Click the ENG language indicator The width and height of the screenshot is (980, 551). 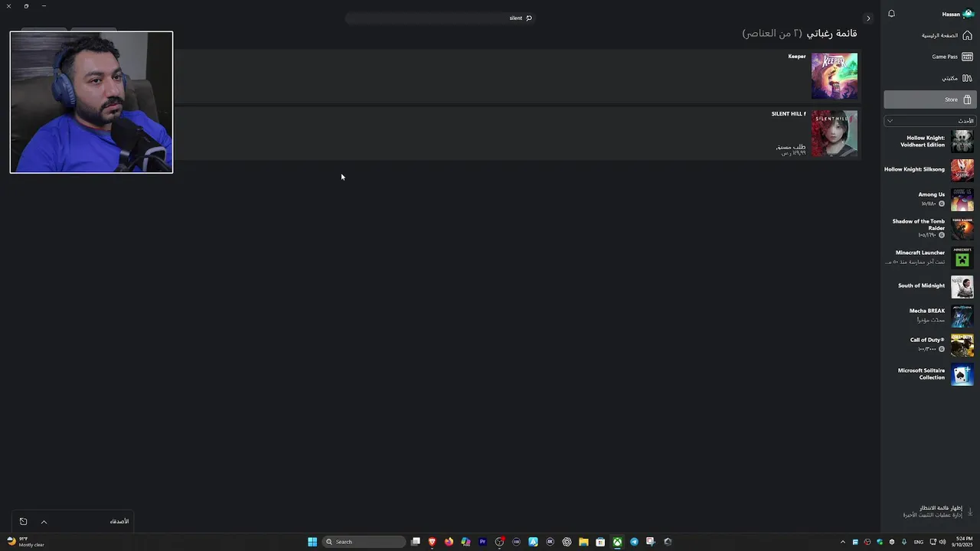(x=919, y=542)
